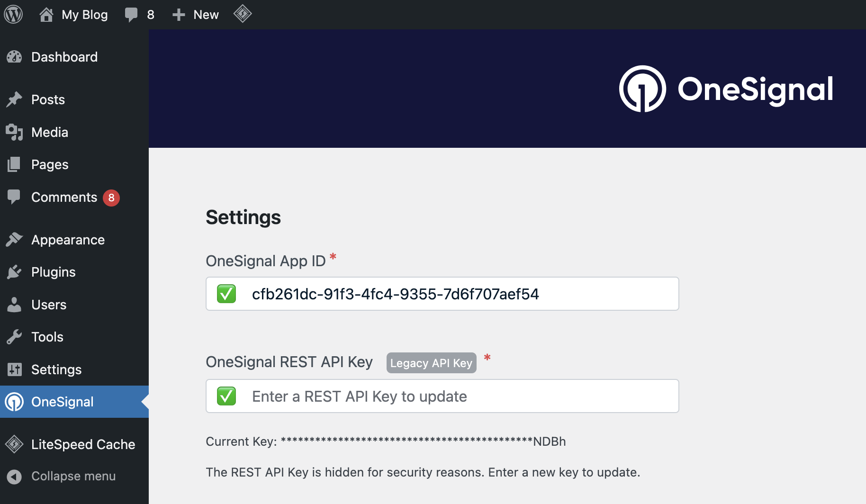Click the plus icon next to New
This screenshot has width=866, height=504.
(179, 15)
